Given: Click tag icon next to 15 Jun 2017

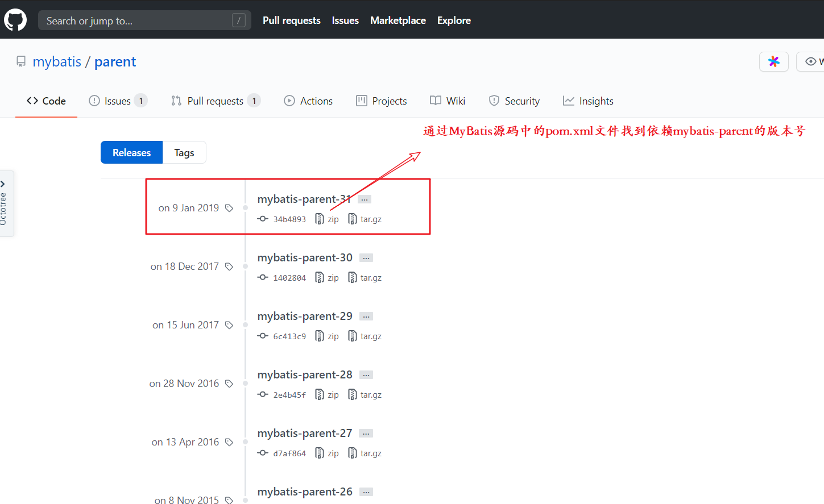Looking at the screenshot, I should click(x=229, y=325).
